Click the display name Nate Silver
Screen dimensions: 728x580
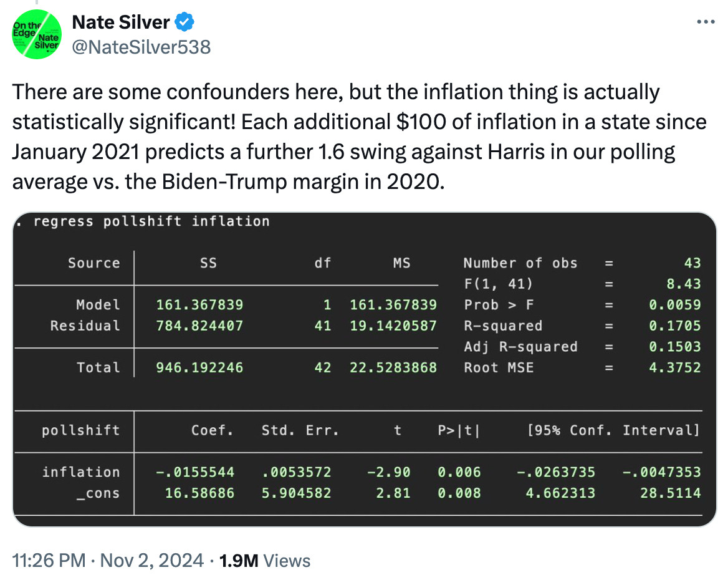[x=121, y=23]
